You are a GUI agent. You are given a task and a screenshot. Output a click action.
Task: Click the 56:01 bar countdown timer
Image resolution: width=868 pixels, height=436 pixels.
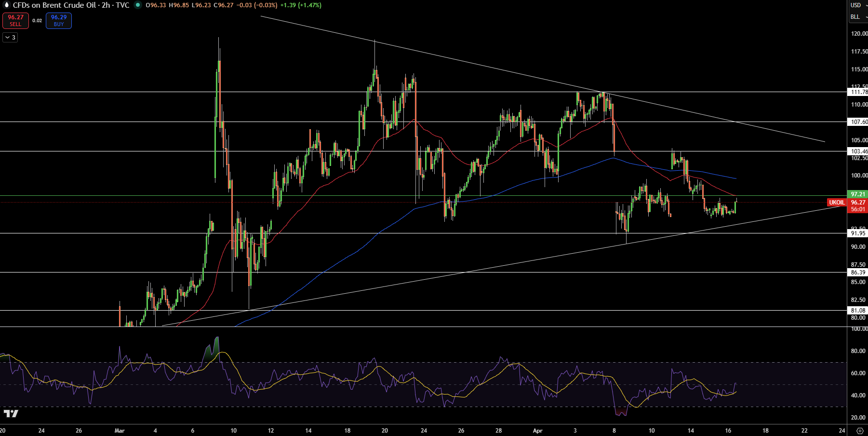858,209
